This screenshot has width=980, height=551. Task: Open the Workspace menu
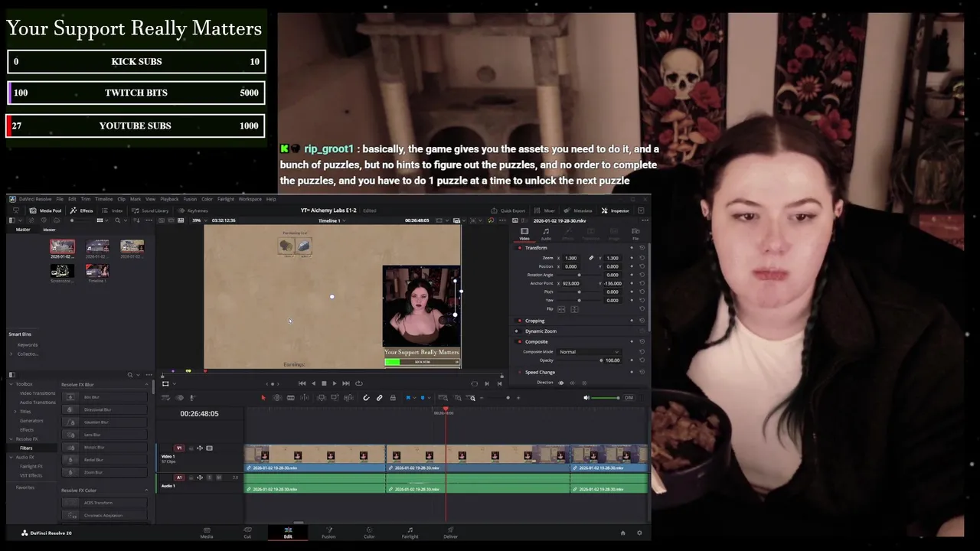(x=250, y=199)
